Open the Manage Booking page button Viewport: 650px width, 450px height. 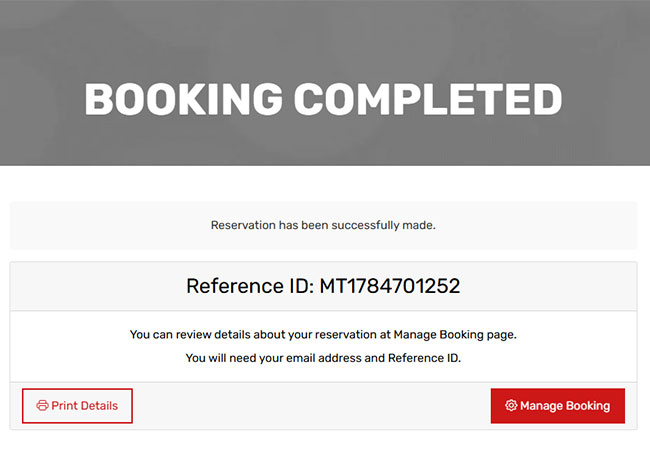(x=558, y=406)
